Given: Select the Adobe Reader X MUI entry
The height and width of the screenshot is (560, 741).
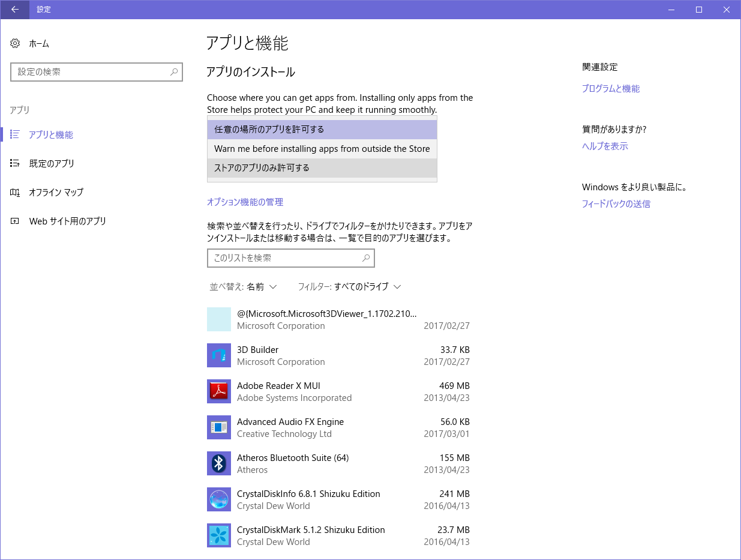Looking at the screenshot, I should (x=338, y=391).
